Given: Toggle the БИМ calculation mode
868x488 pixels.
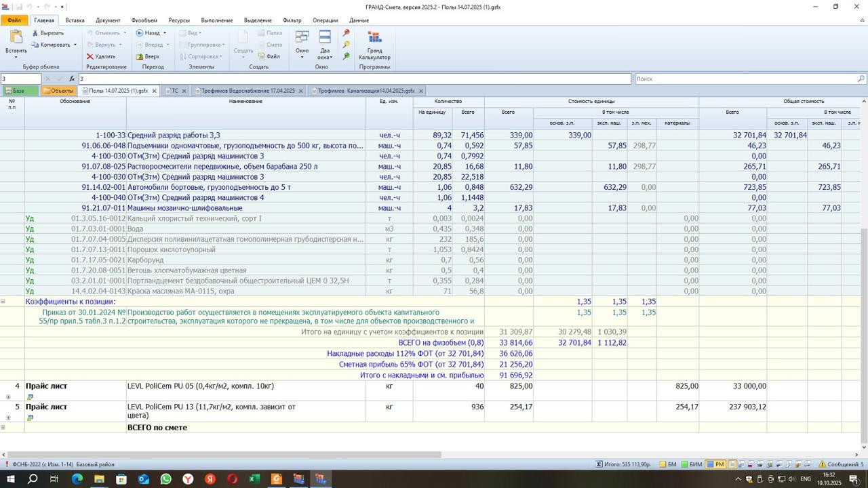Looking at the screenshot, I should tap(692, 464).
